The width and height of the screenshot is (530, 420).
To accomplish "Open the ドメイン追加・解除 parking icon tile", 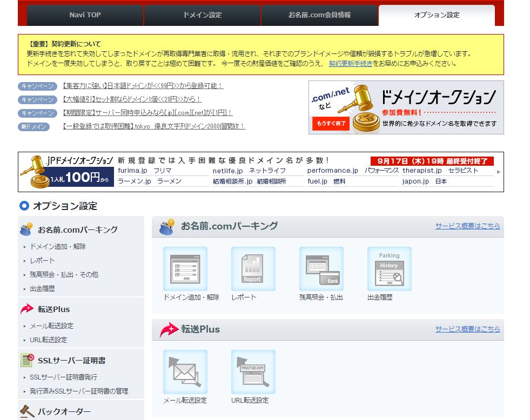I will (185, 269).
